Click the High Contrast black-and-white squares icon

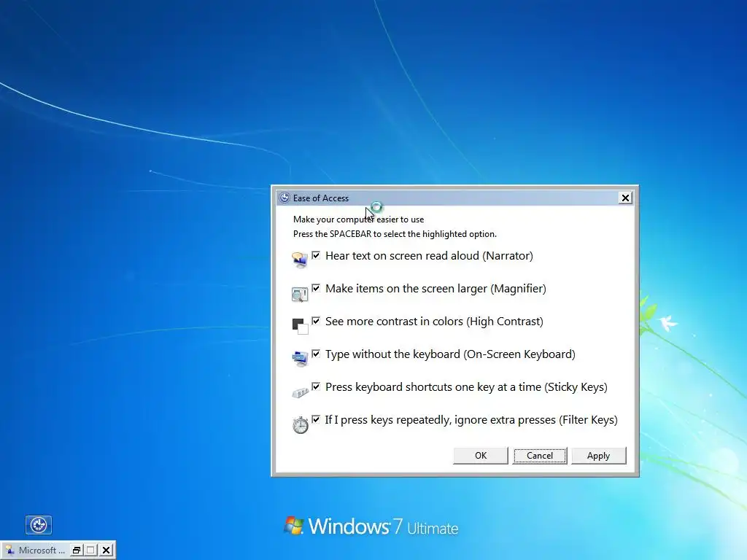coord(300,326)
